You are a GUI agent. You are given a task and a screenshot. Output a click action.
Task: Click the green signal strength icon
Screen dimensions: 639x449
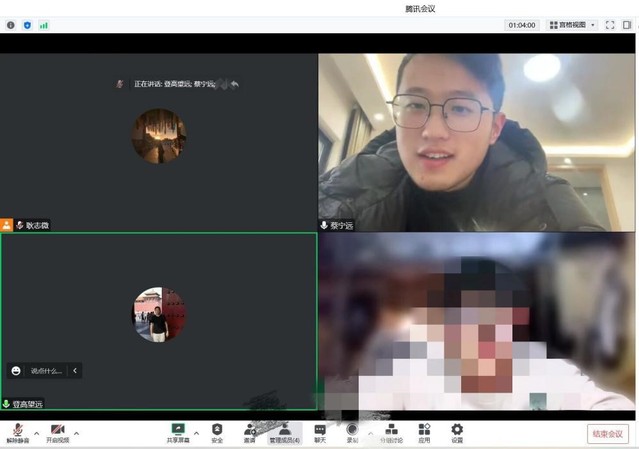coord(44,25)
